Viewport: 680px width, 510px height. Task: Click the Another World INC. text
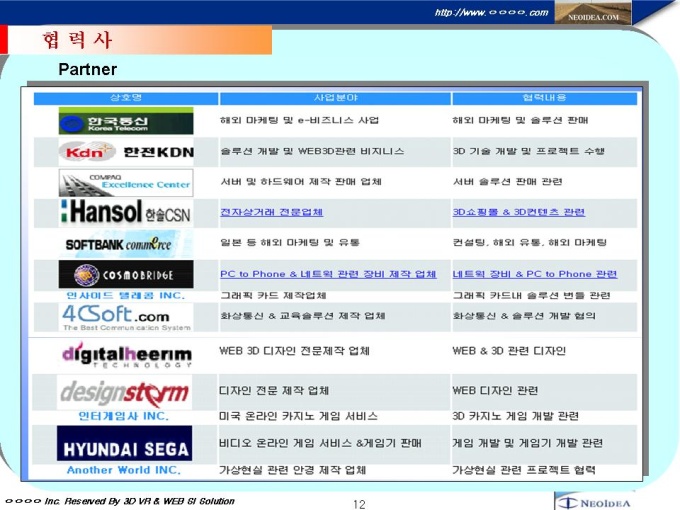pos(124,469)
